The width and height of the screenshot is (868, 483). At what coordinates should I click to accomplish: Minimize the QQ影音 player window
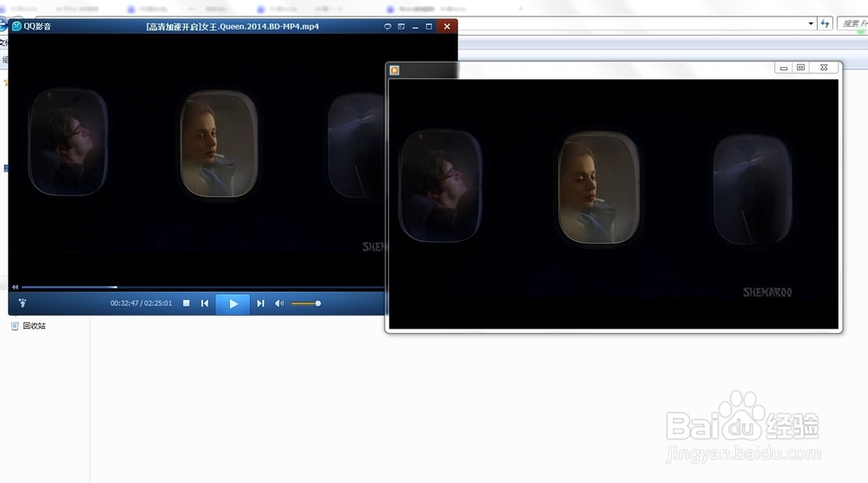pyautogui.click(x=415, y=27)
